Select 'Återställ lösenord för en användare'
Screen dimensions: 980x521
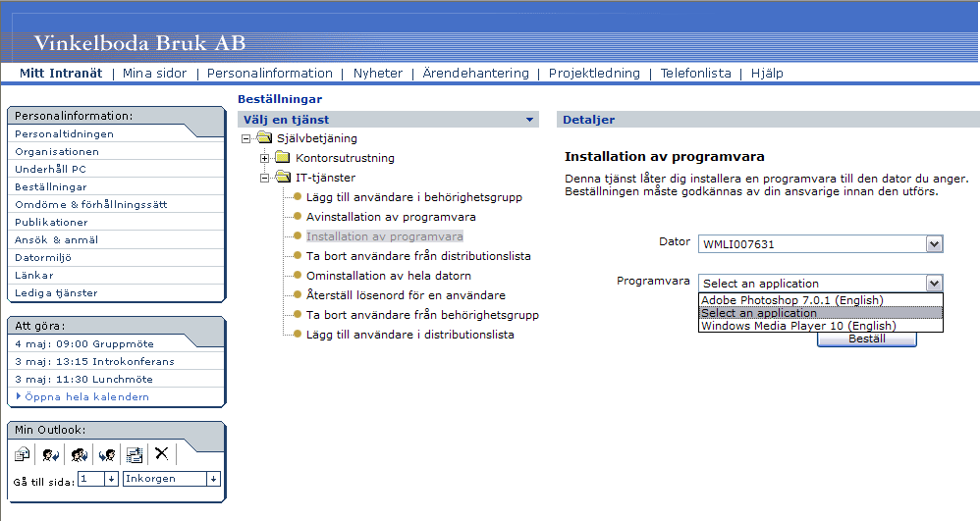tap(406, 295)
